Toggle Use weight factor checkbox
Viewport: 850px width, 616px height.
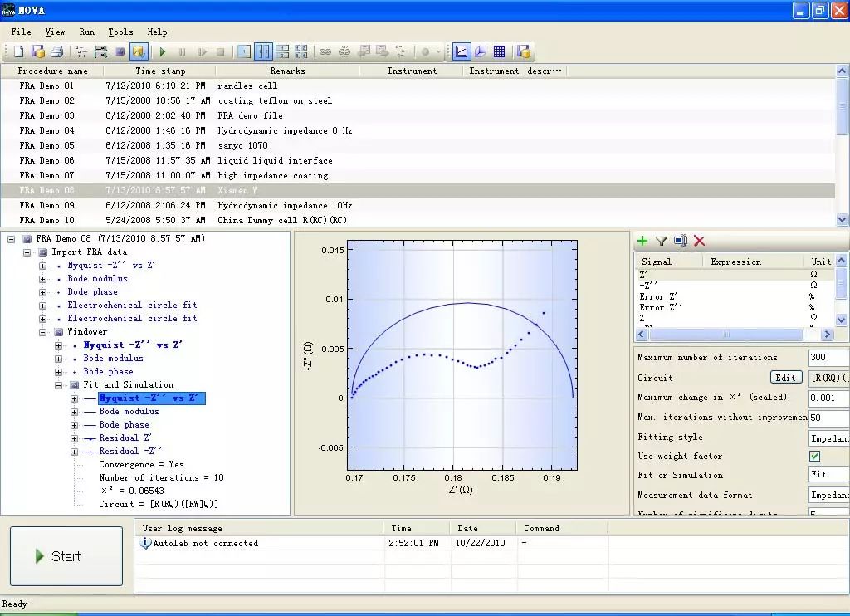tap(815, 456)
